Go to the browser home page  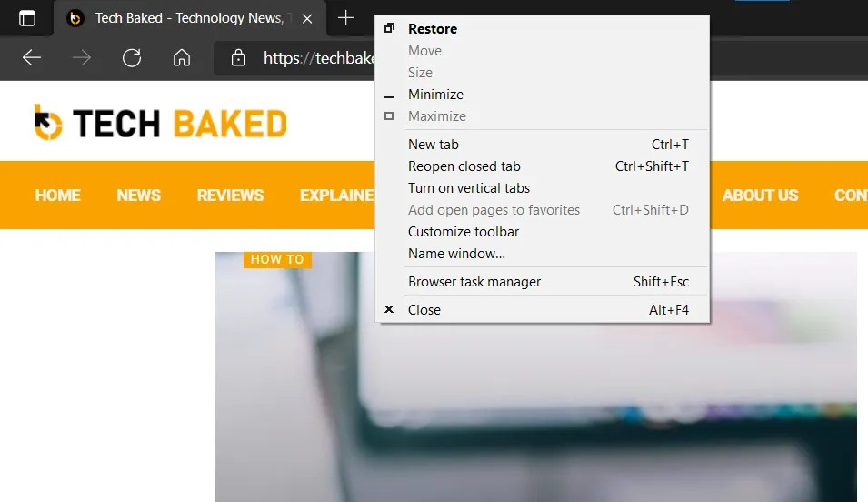tap(182, 57)
